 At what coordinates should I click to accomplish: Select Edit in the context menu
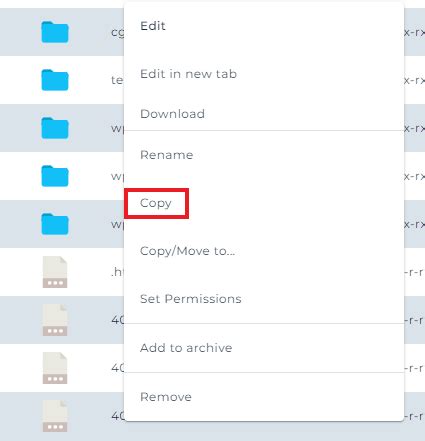[x=153, y=26]
